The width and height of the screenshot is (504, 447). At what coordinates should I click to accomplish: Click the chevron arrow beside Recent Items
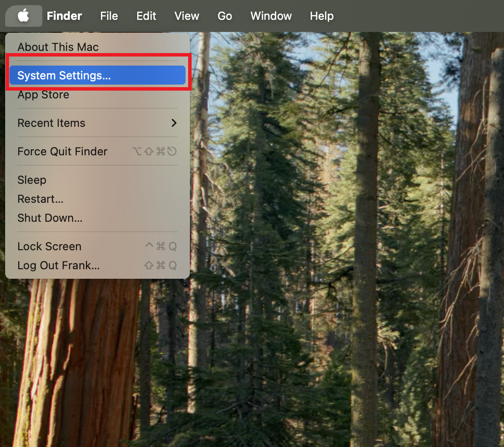(174, 123)
